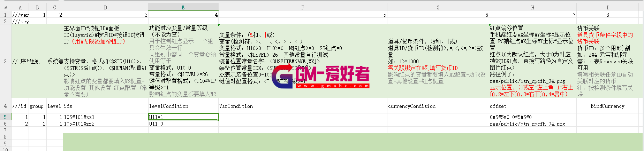Image resolution: width=644 pixels, height=151 pixels.
Task: Click the description cell starting 红点偏移位置
Action: click(532, 61)
